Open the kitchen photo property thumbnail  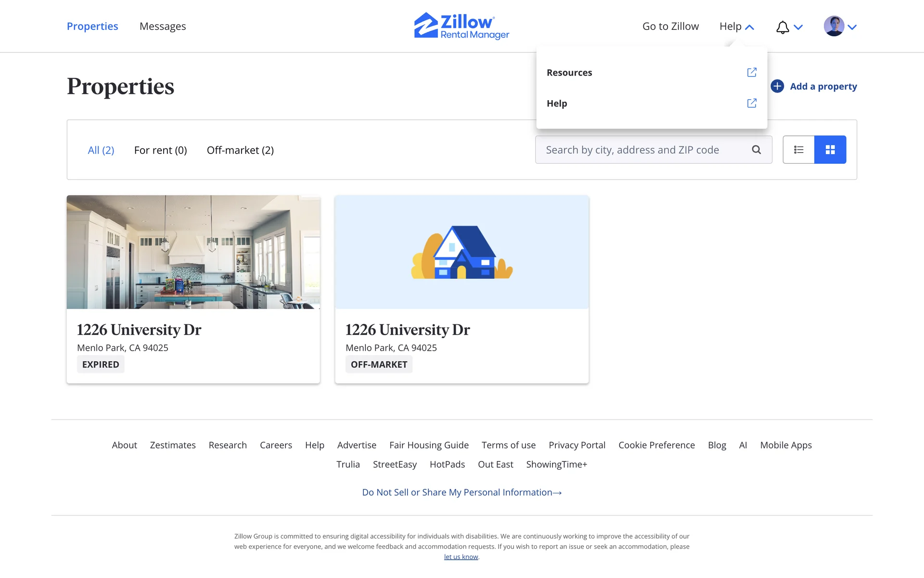click(x=193, y=252)
